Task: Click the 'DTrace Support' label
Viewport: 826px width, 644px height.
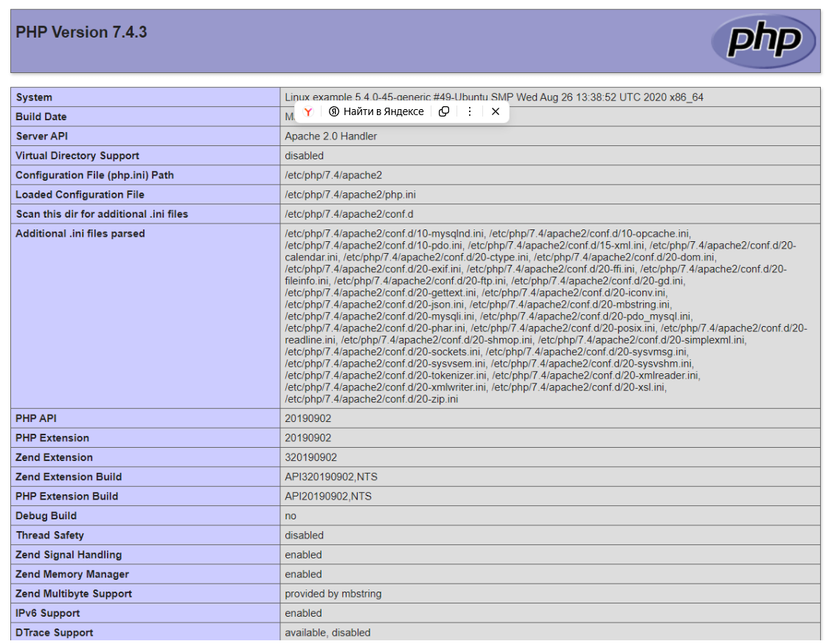Action: point(55,634)
